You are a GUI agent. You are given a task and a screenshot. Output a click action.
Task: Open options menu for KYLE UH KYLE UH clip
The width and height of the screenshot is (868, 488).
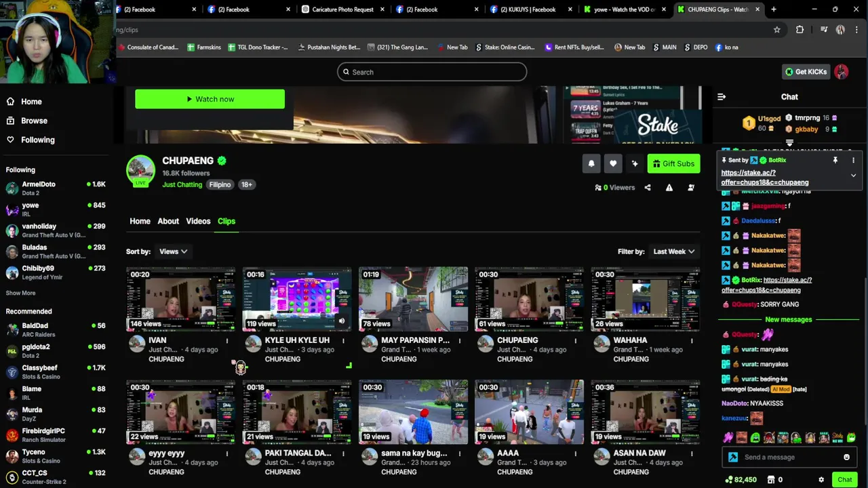click(343, 341)
